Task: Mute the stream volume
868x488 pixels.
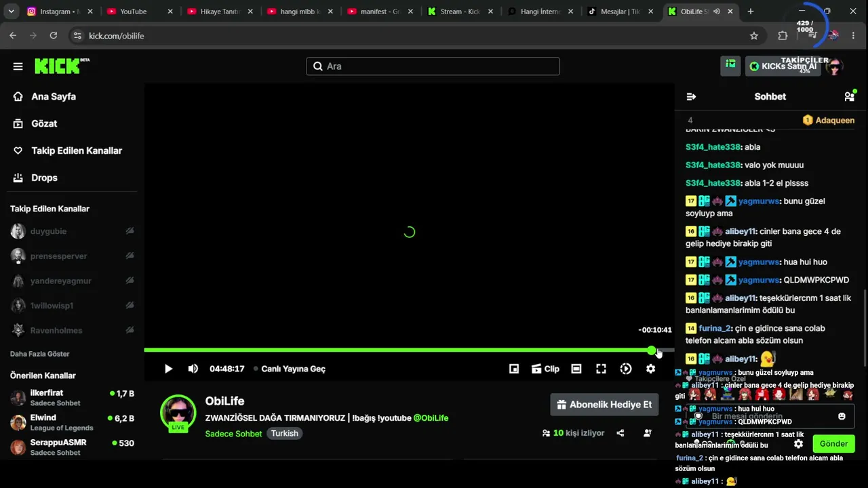Action: pyautogui.click(x=193, y=369)
